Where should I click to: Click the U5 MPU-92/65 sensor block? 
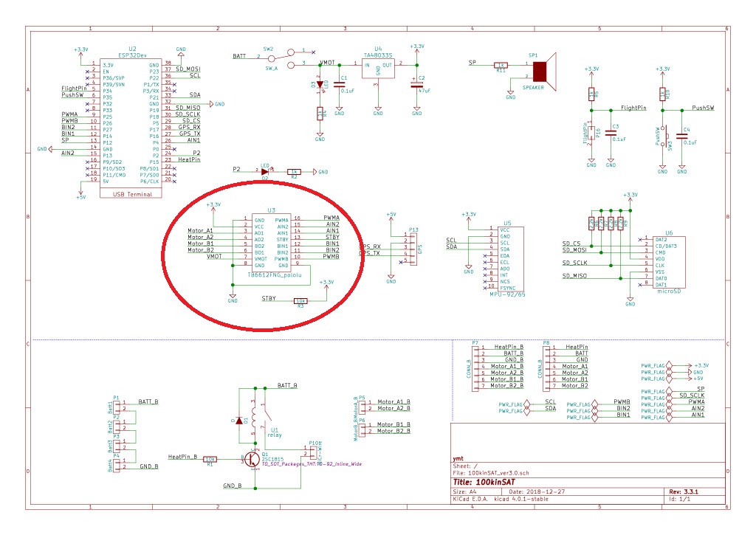[507, 258]
